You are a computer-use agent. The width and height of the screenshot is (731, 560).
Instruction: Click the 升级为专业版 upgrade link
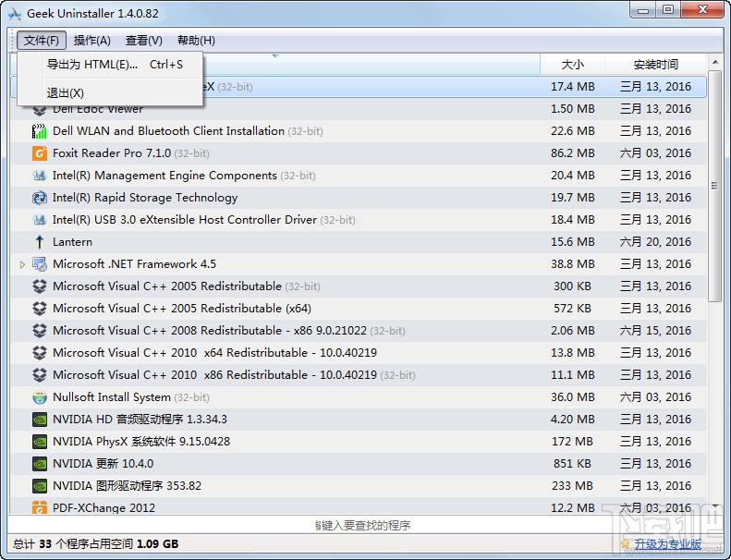click(667, 544)
